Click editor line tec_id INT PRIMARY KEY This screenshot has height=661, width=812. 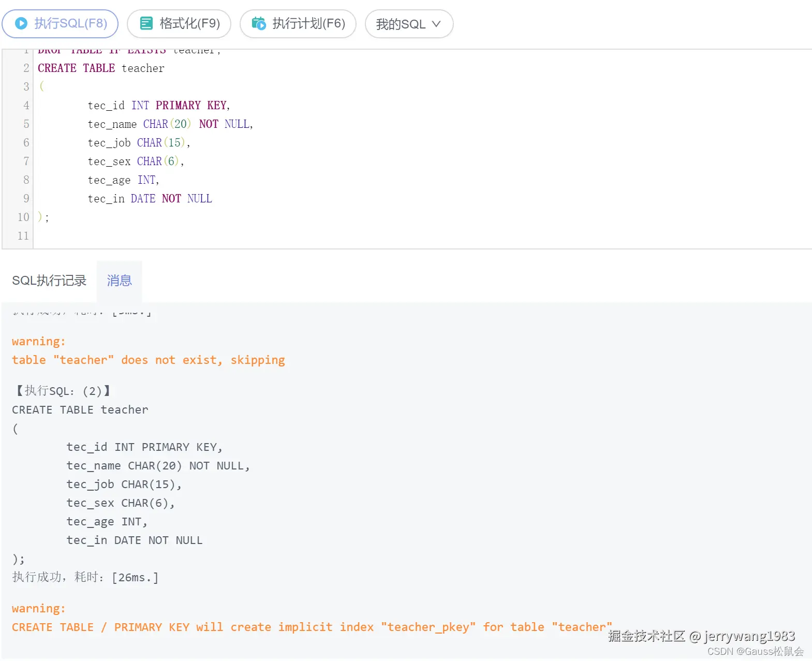[159, 106]
